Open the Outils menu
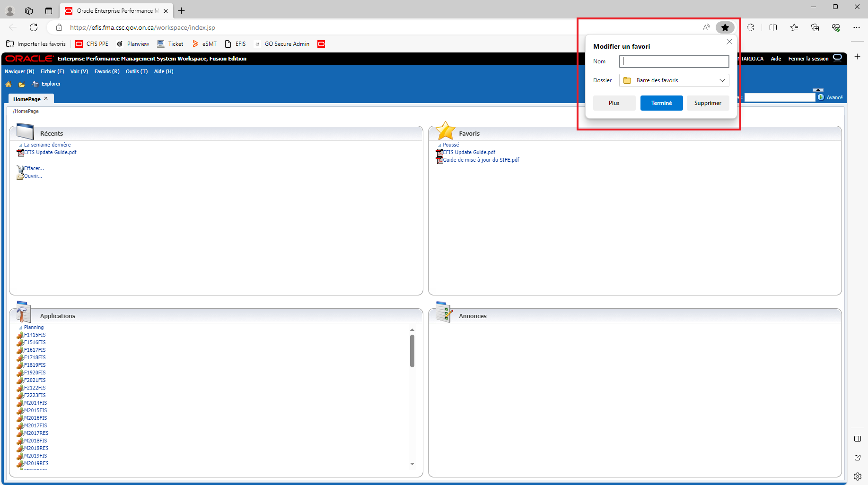This screenshot has width=868, height=485. coord(136,71)
